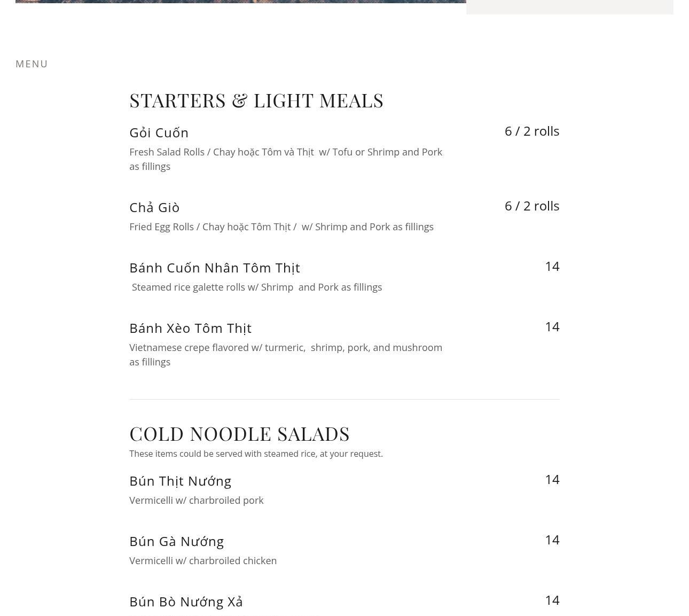Viewport: 689px width, 616px height.
Task: Select Bánh Cuốn Nhân Tôm Thịt title
Action: 214,268
